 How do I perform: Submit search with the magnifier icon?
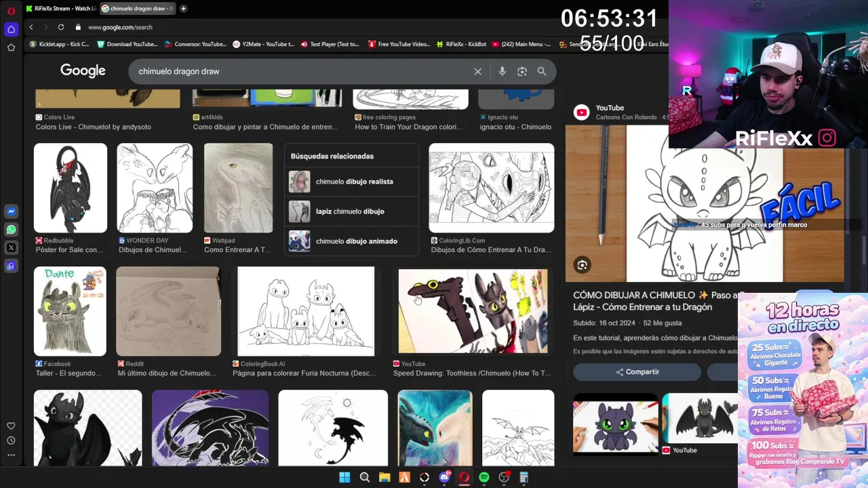point(542,71)
